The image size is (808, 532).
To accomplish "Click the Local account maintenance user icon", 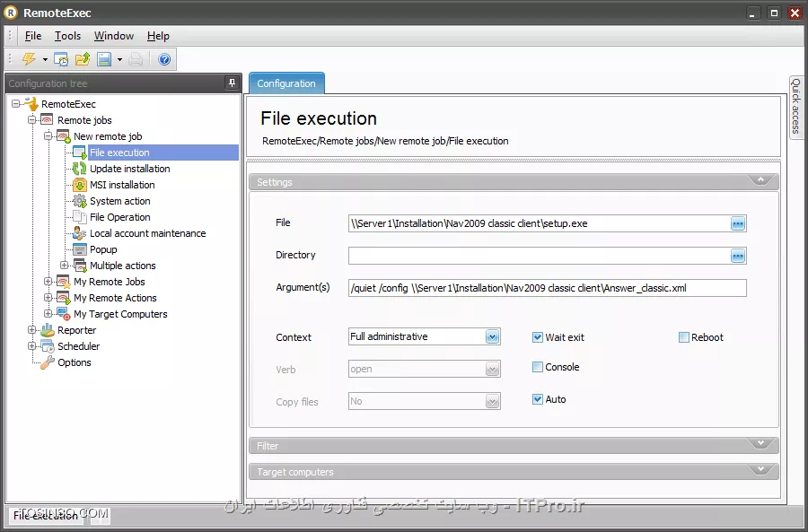I will point(79,233).
